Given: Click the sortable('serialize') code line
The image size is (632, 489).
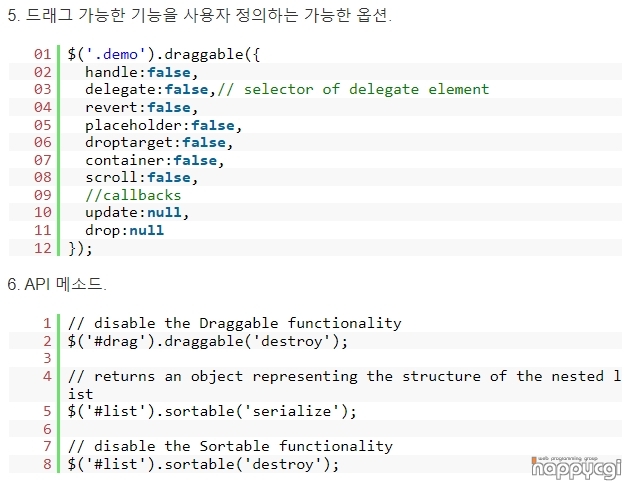Looking at the screenshot, I should point(212,412).
